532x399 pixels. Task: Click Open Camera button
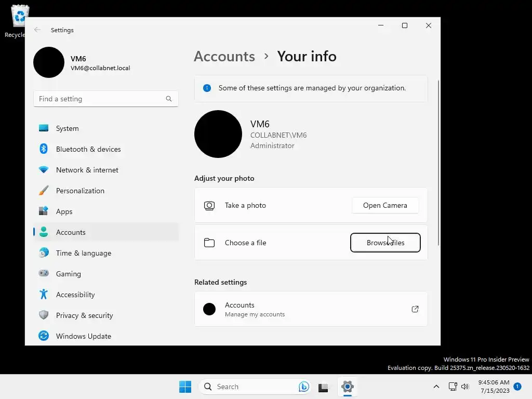[x=385, y=205]
